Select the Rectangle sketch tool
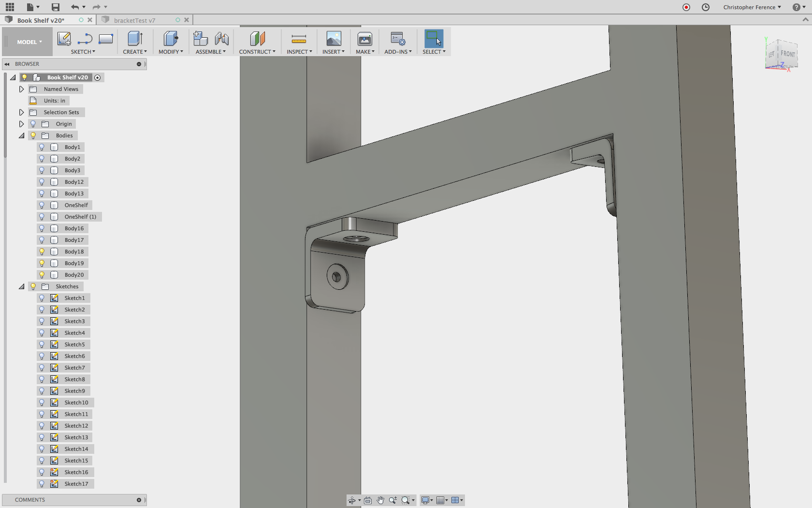812x508 pixels. point(106,39)
